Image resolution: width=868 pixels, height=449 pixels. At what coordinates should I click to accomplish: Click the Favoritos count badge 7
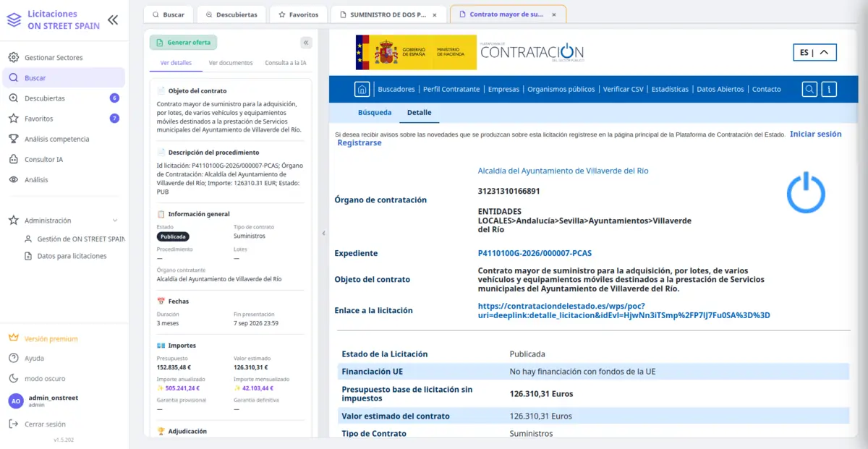click(x=114, y=118)
